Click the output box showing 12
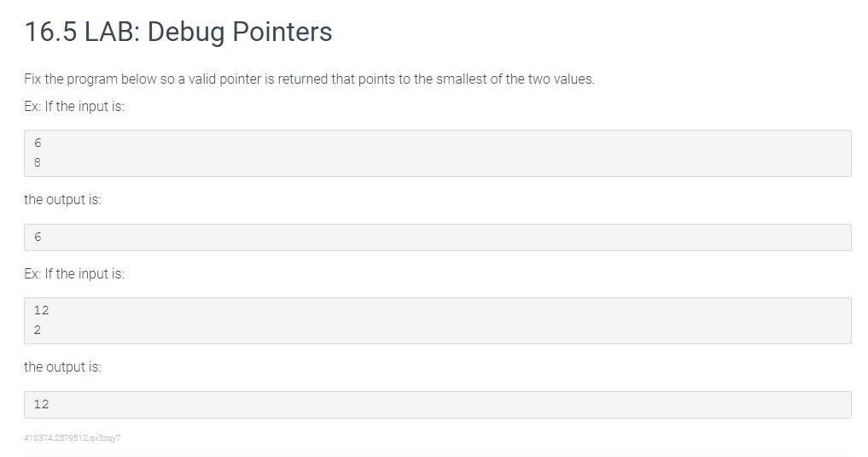The image size is (868, 457). (x=437, y=404)
